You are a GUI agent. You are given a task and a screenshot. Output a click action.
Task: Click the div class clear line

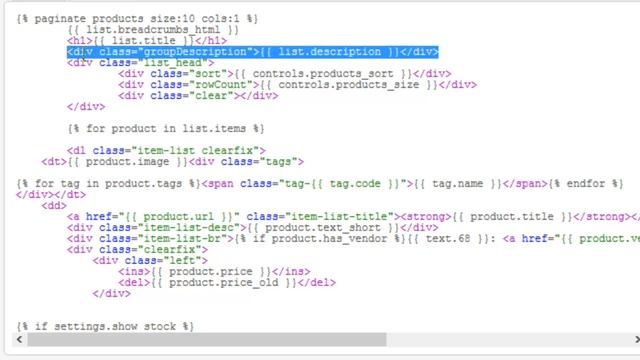click(198, 96)
